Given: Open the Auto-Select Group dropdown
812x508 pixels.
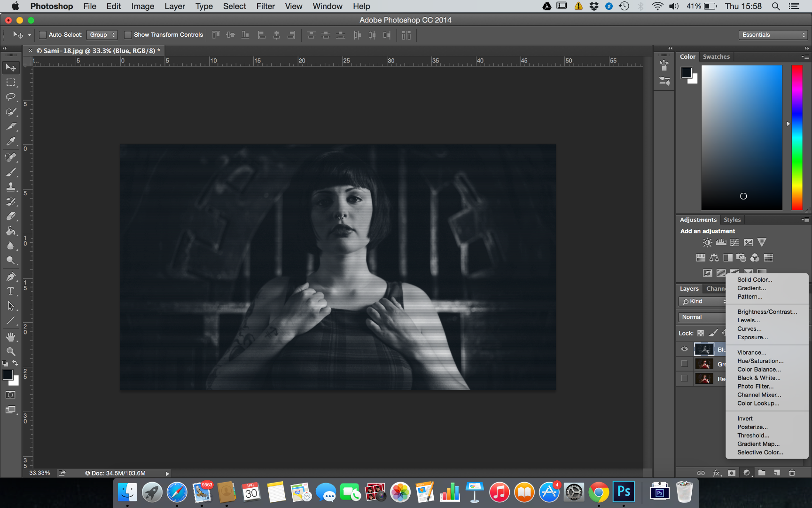Looking at the screenshot, I should click(102, 35).
